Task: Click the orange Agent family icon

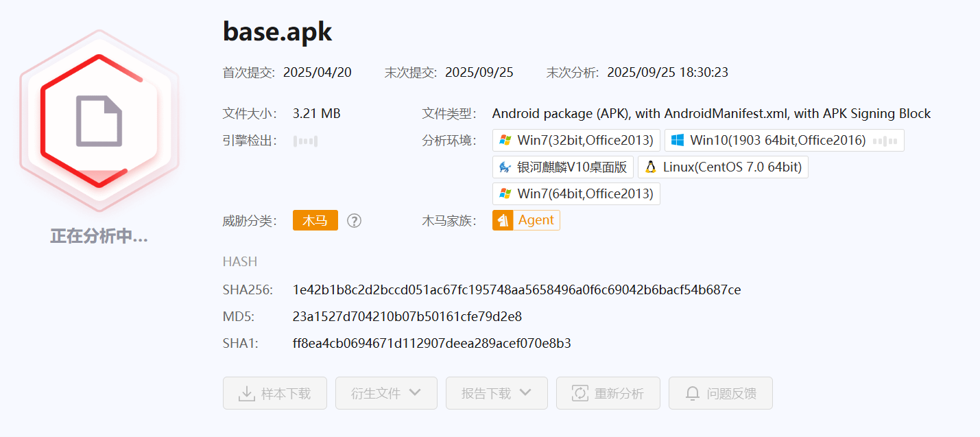Action: tap(503, 220)
